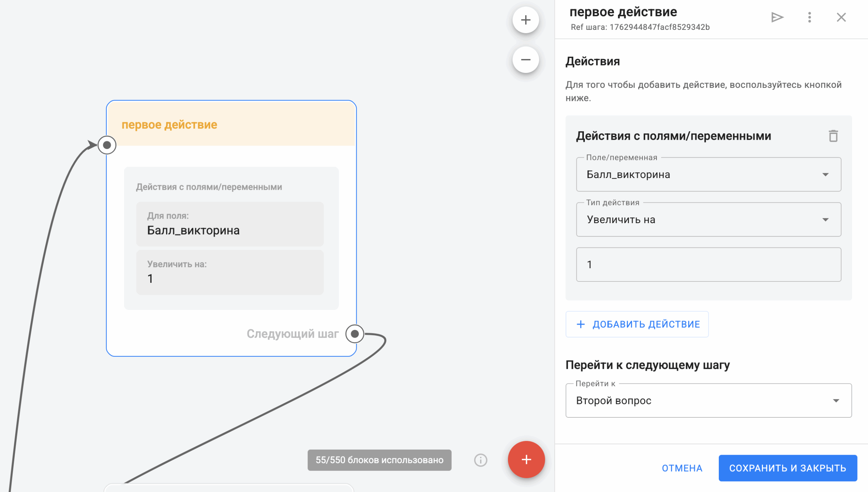Open the three-dot step options menu
Viewport: 868px width, 492px height.
pyautogui.click(x=809, y=17)
